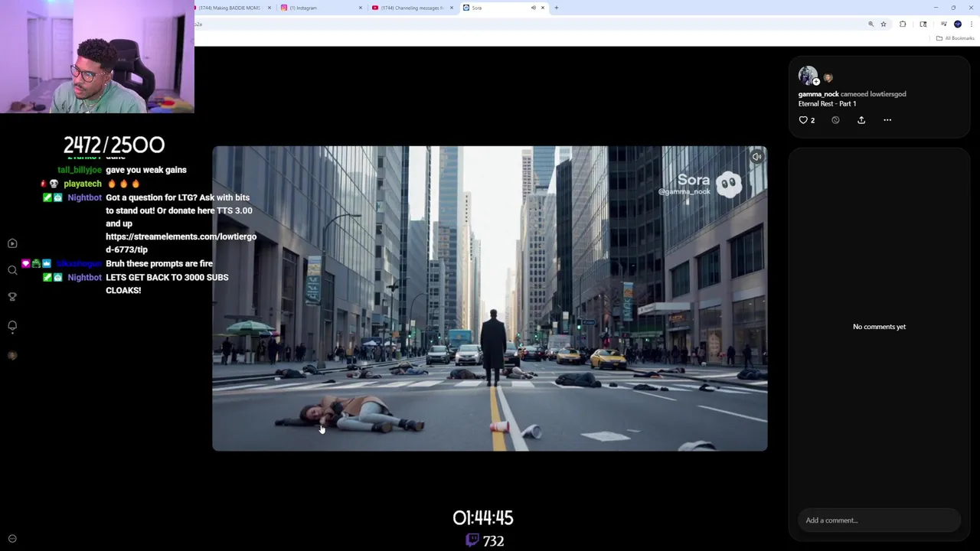Switch to the Channeling messages YouTube tab
This screenshot has width=980, height=551.
coord(411,8)
